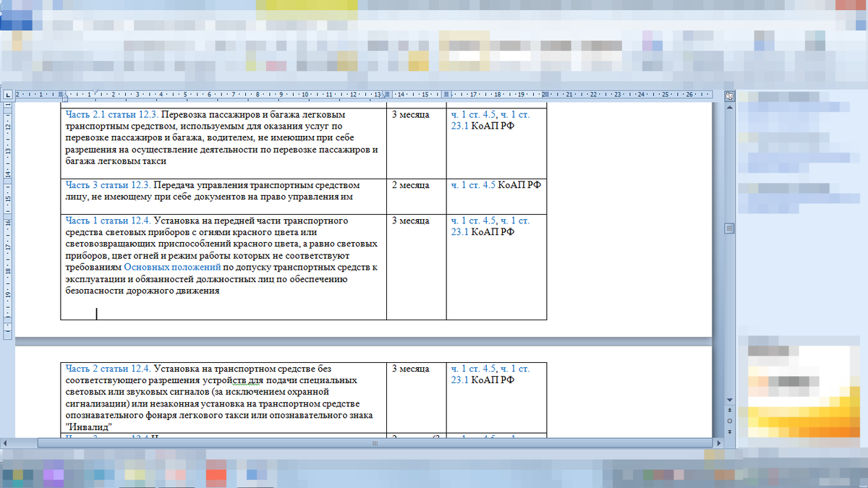Screen dimensions: 868x488
Task: Open 'ч. 1 ст. 4.5' link in Часть 1 статьи 12.4 row
Action: pyautogui.click(x=473, y=221)
